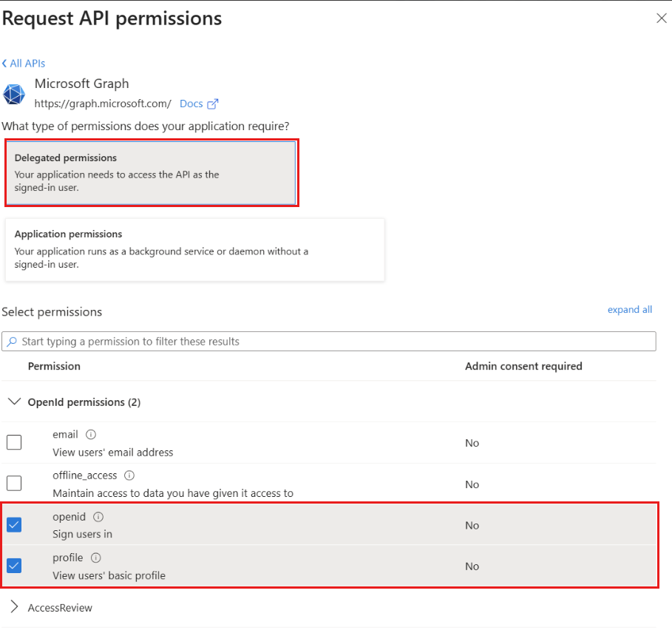Image resolution: width=672 pixels, height=633 pixels.
Task: Uncheck the openid permission
Action: 13,524
